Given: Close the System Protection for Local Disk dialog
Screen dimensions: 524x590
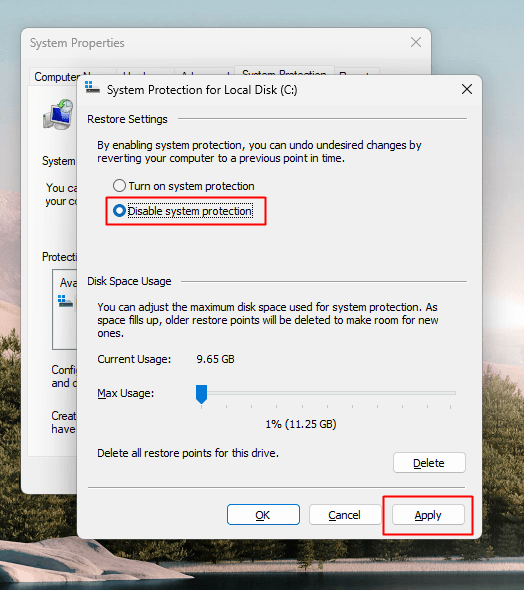Looking at the screenshot, I should 467,90.
